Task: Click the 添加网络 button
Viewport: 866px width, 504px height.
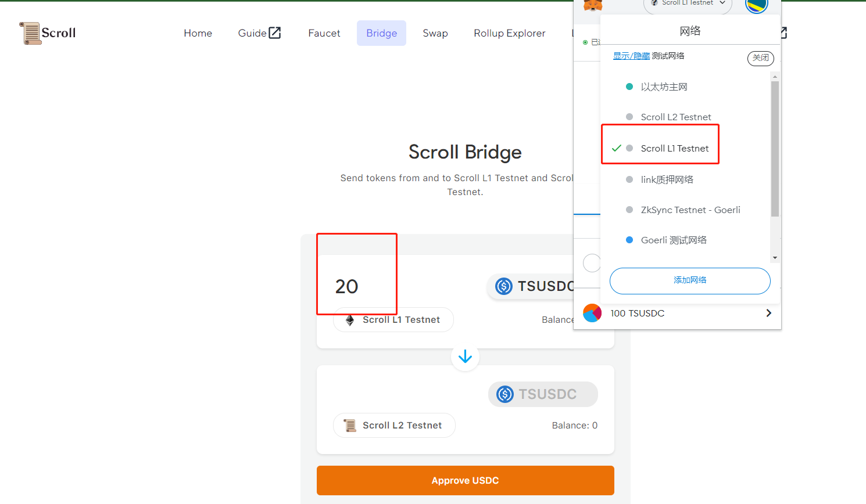Action: click(690, 280)
